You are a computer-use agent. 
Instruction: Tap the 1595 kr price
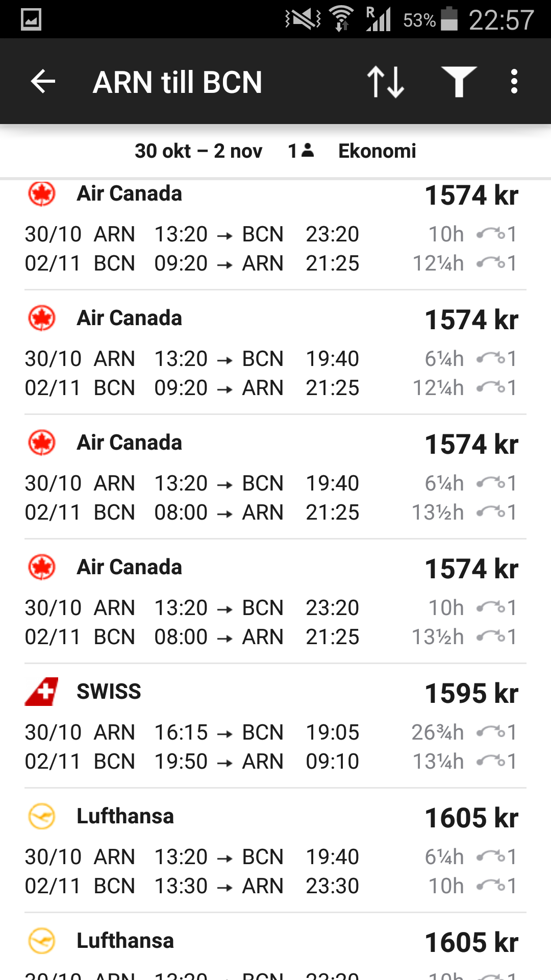[x=471, y=693]
